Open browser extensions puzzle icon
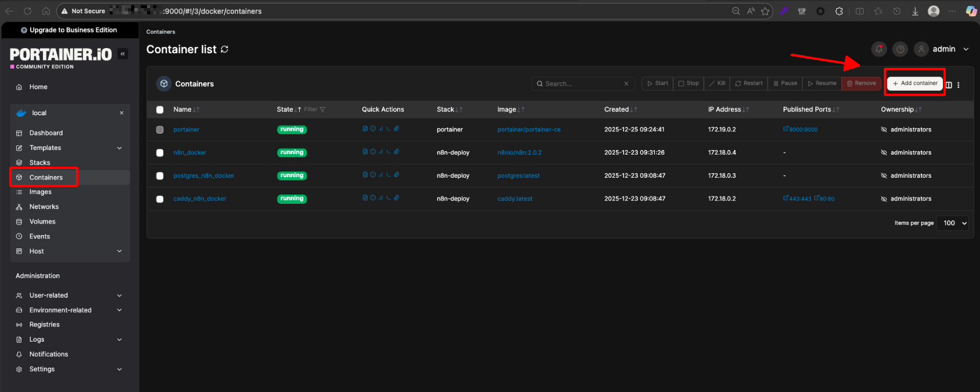 click(839, 11)
